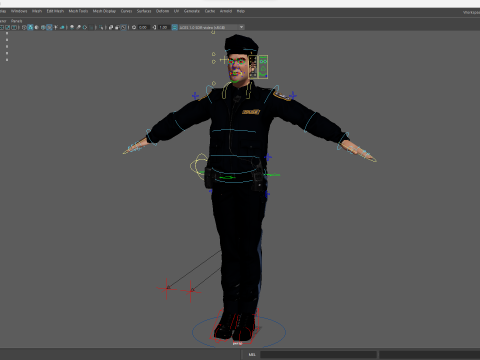This screenshot has width=480, height=360.
Task: Toggle the Safe Action overlay icon
Action: [7, 27]
